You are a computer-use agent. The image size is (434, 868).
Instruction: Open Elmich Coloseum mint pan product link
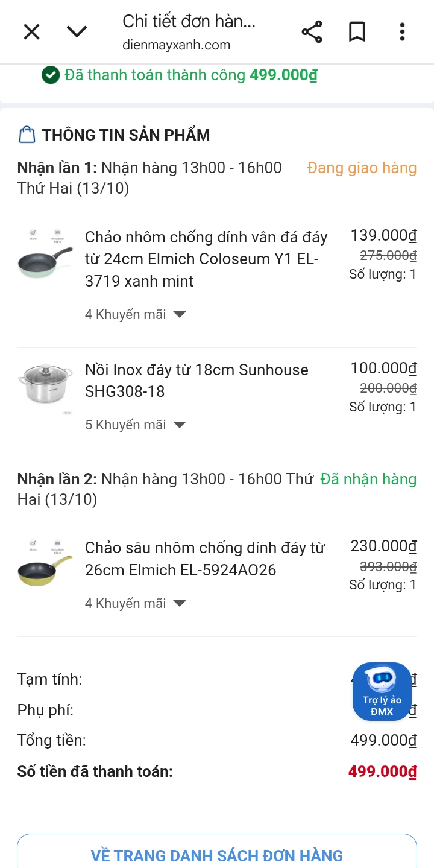point(206,259)
